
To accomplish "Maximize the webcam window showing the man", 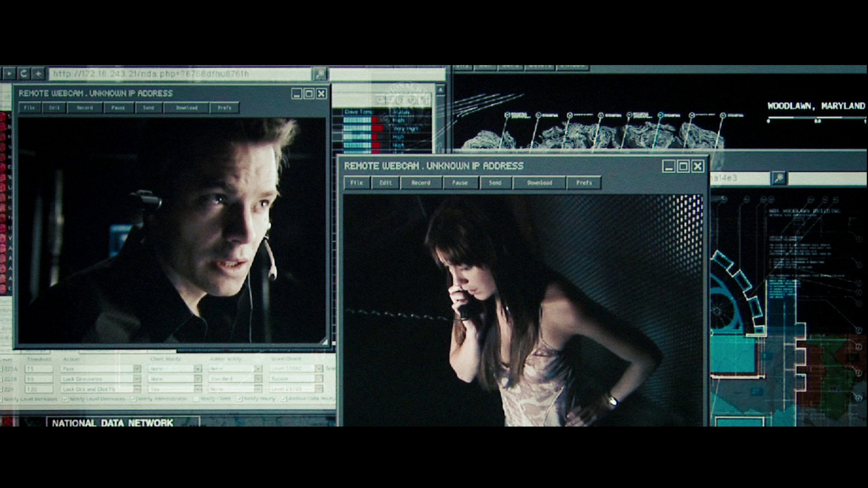I will (309, 94).
